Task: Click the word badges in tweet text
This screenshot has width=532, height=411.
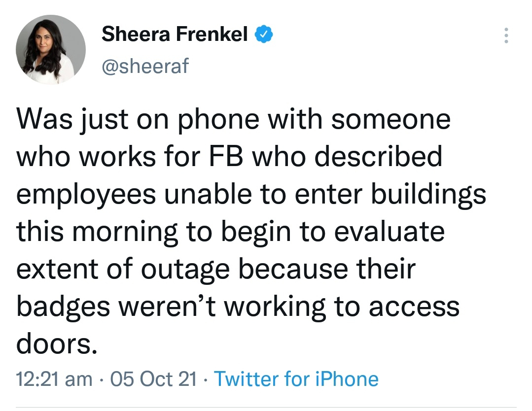Action: (63, 307)
